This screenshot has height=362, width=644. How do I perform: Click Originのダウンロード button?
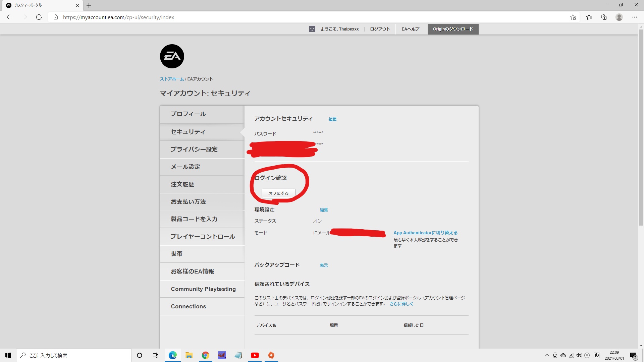(453, 29)
